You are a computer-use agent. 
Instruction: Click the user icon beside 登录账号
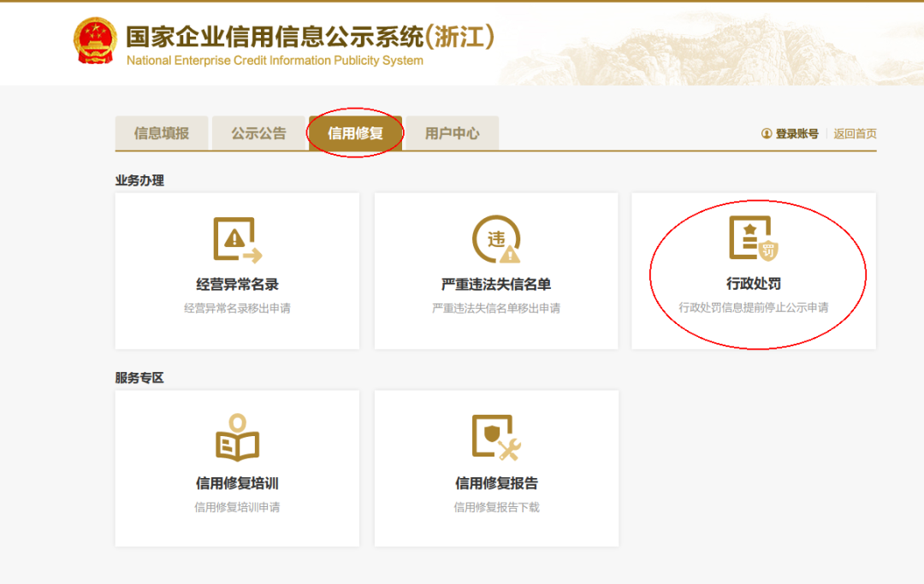(766, 133)
